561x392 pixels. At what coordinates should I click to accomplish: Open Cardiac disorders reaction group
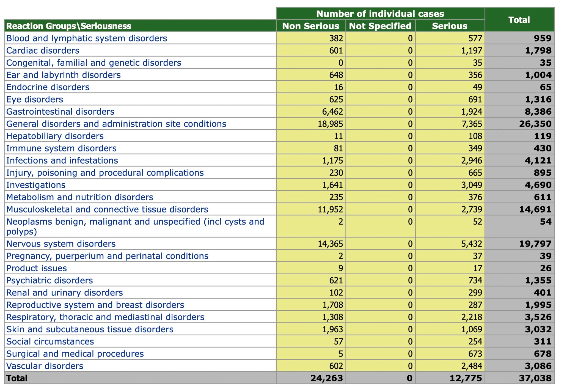[x=43, y=51]
